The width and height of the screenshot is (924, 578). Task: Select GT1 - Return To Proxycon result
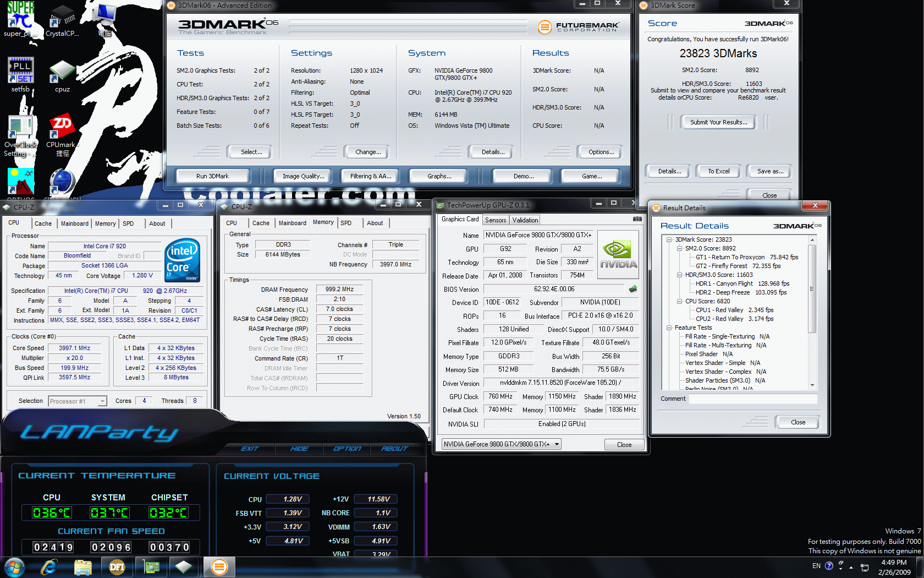click(747, 257)
